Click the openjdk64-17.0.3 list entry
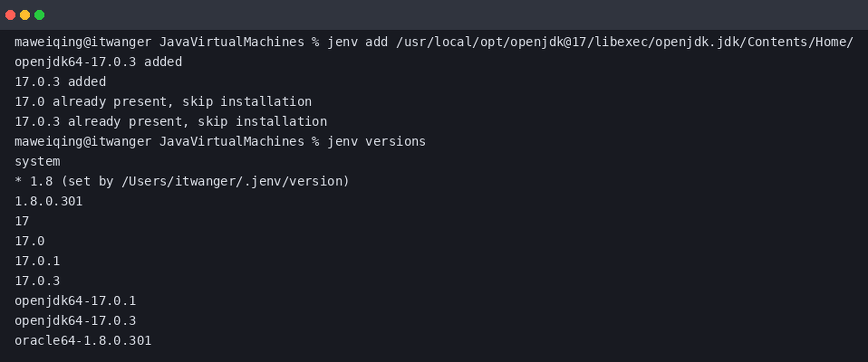The image size is (868, 362). (75, 321)
